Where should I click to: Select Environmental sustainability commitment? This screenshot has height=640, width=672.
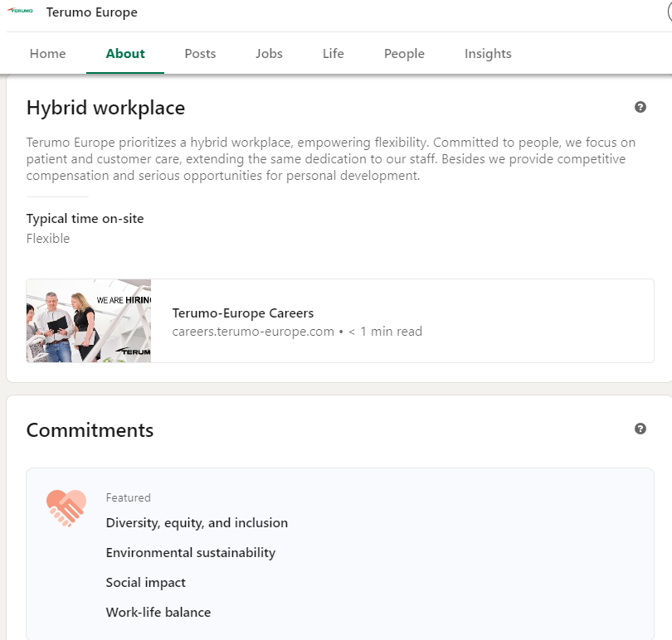pyautogui.click(x=191, y=553)
